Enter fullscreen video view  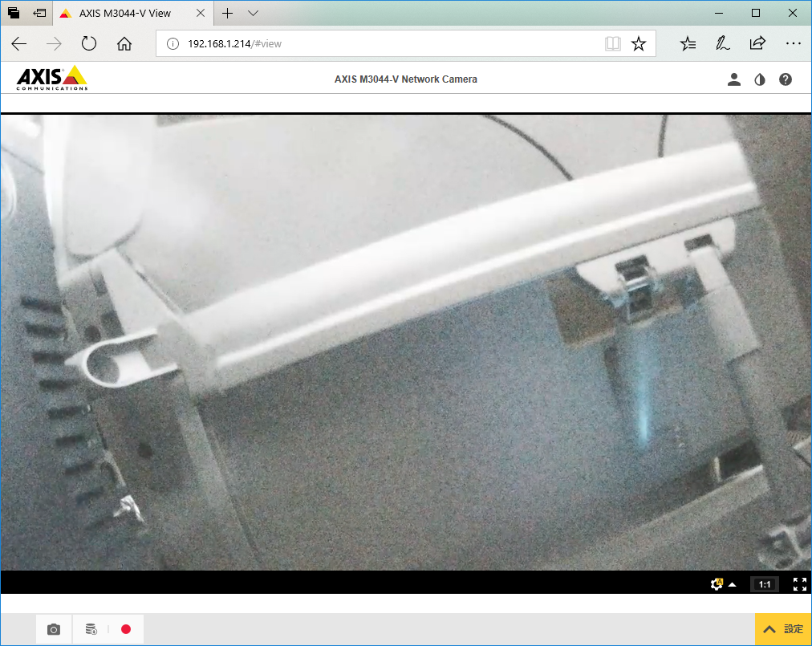point(800,584)
